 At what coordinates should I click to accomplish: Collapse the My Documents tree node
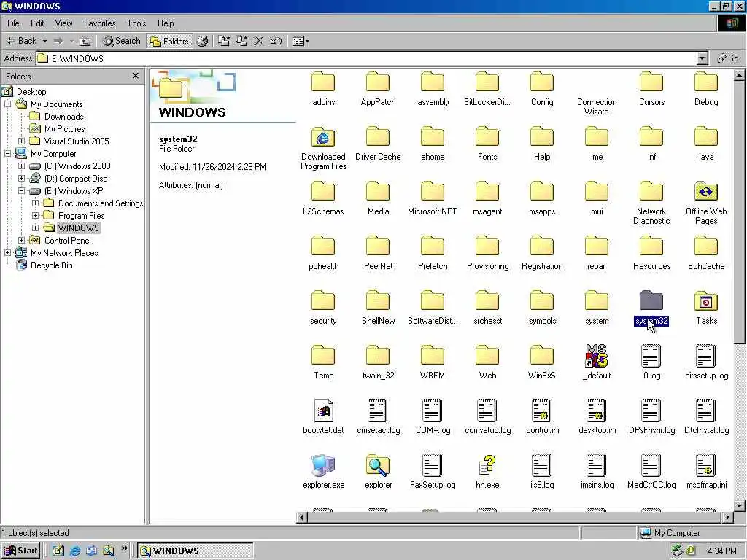7,104
